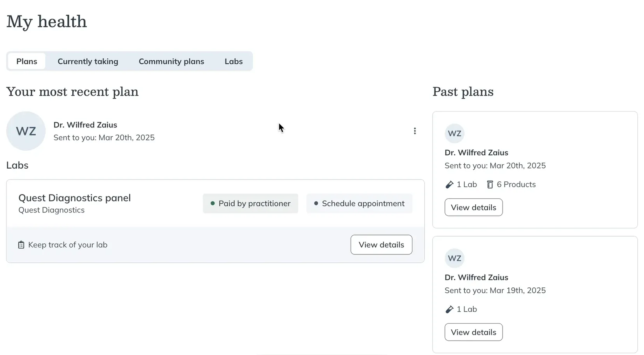644x355 pixels.
Task: Go to the Labs tab
Action: (x=234, y=61)
